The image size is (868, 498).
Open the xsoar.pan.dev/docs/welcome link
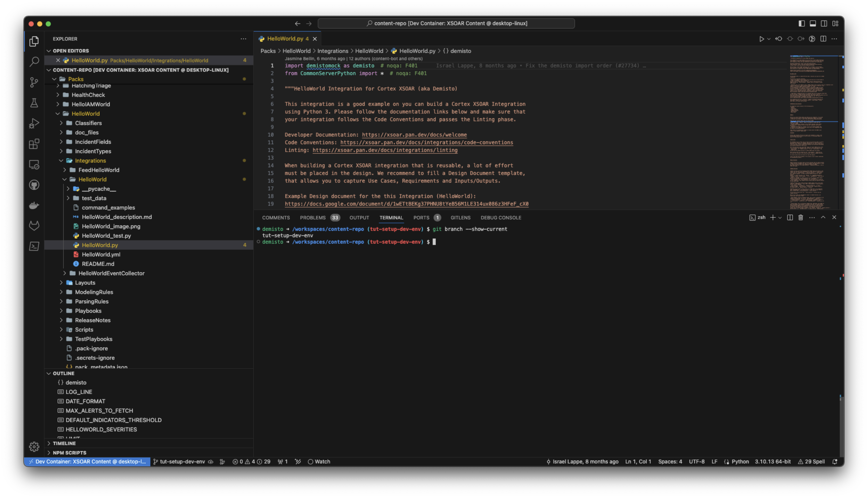[414, 135]
